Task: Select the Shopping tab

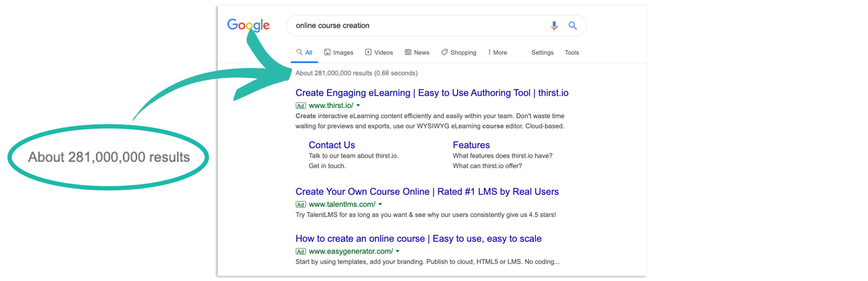Action: point(459,53)
